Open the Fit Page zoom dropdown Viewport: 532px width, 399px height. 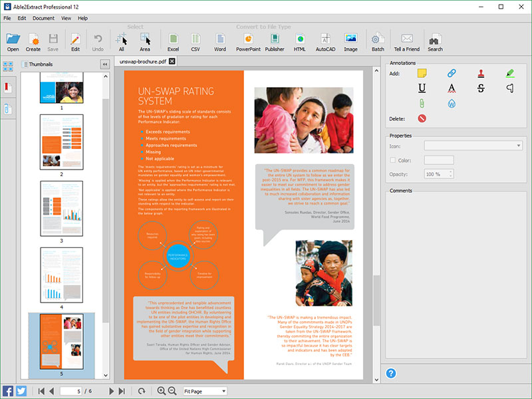[x=205, y=391]
